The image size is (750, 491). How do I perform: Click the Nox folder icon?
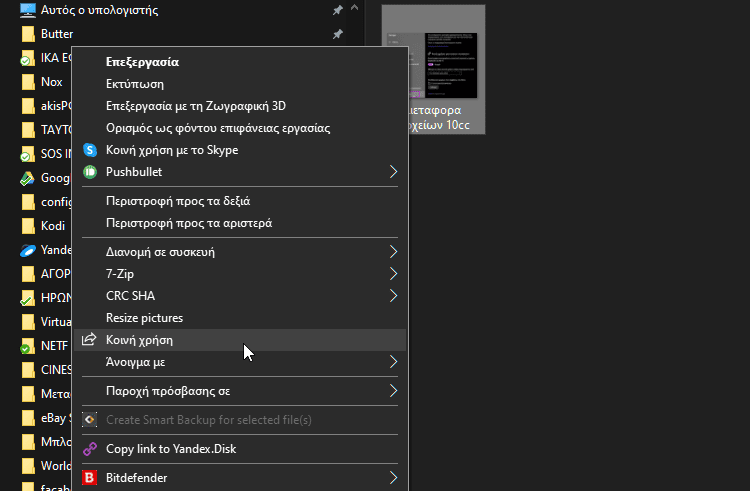[x=28, y=82]
